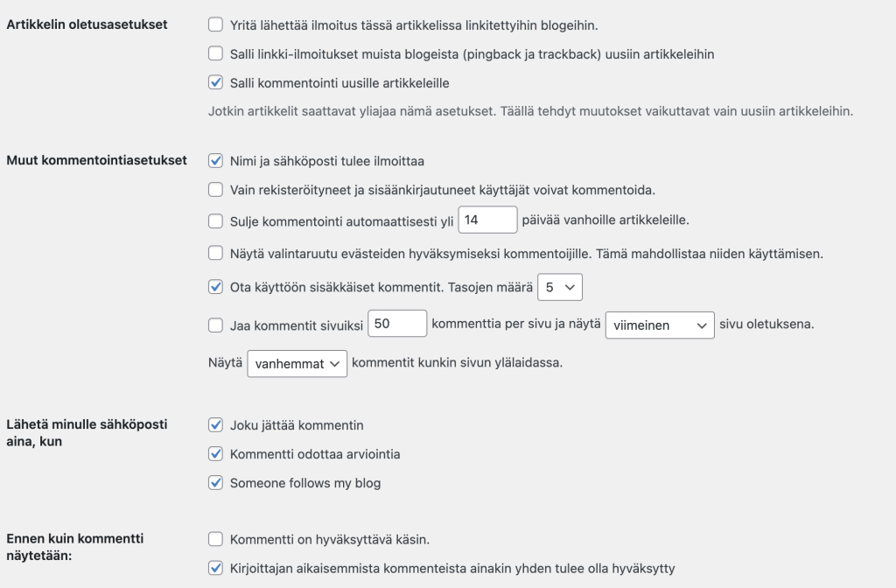Check the evästeiden hyväksyminen checkbox
Viewport: 896px width, 588px height.
tap(215, 254)
